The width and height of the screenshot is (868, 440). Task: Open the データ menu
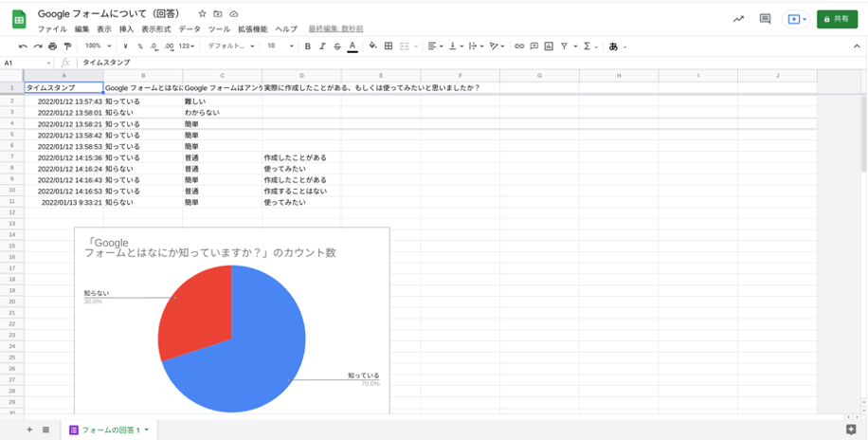pos(190,29)
